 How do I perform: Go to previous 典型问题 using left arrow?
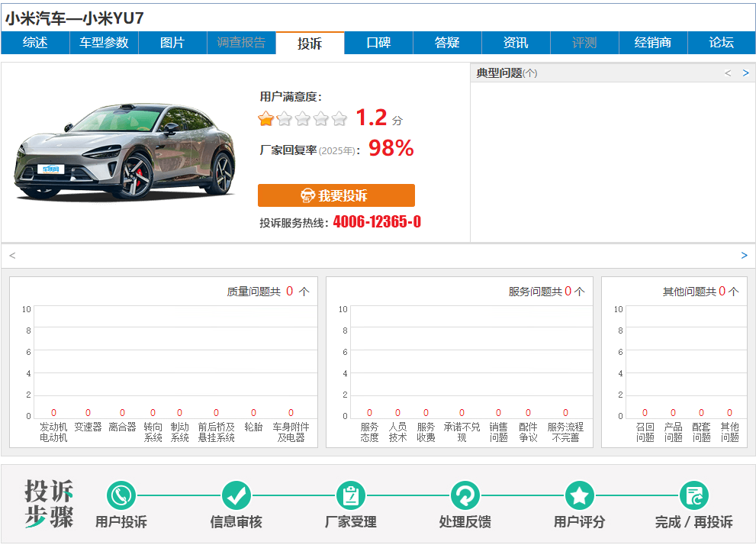727,73
